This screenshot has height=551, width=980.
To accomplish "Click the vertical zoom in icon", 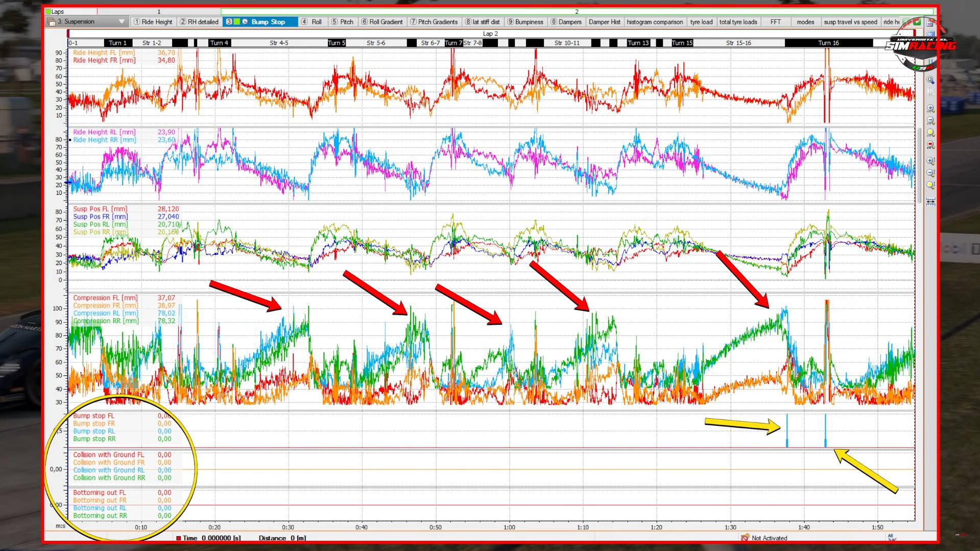I will click(x=930, y=161).
